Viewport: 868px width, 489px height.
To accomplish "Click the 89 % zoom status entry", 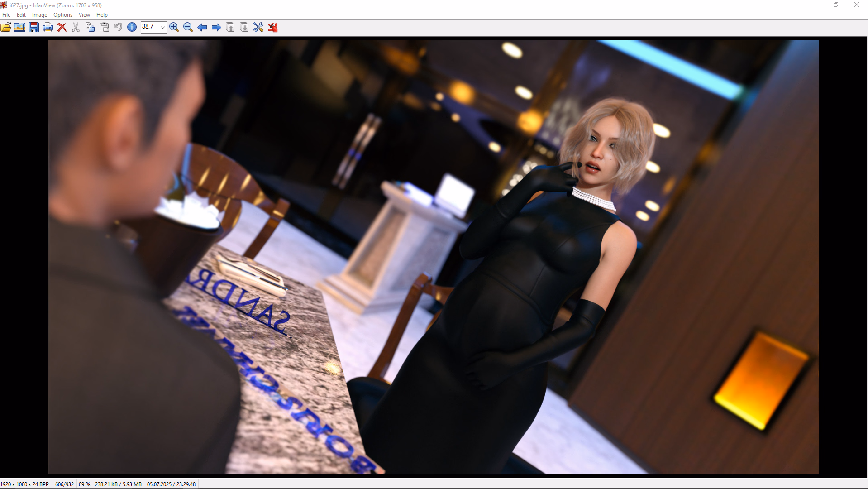I will point(84,484).
